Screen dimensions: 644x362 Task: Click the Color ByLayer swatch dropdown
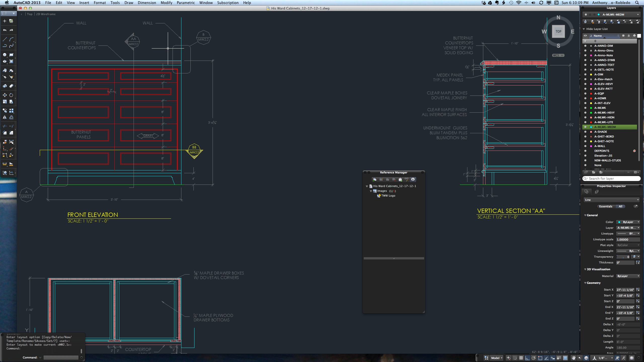click(x=628, y=222)
